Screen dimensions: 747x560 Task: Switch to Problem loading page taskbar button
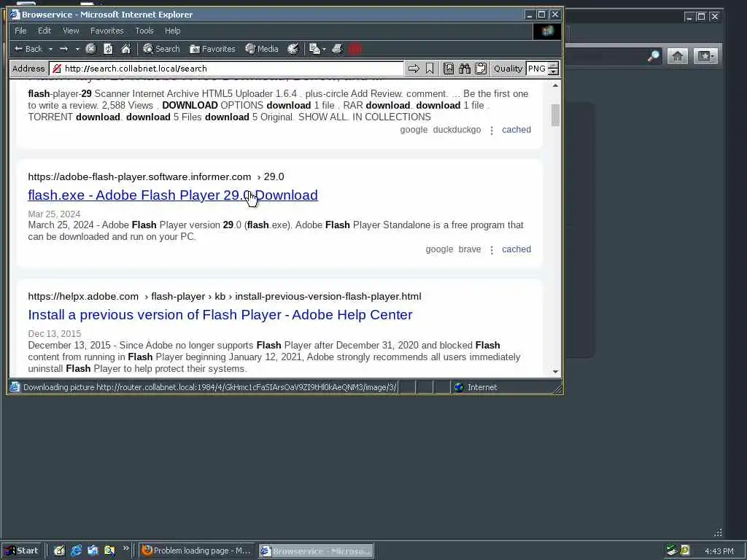pos(196,551)
